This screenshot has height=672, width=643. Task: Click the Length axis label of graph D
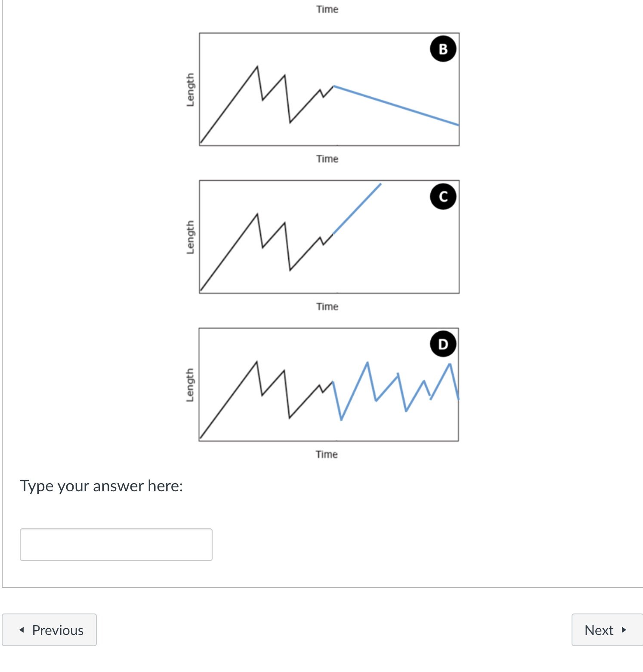pos(190,385)
